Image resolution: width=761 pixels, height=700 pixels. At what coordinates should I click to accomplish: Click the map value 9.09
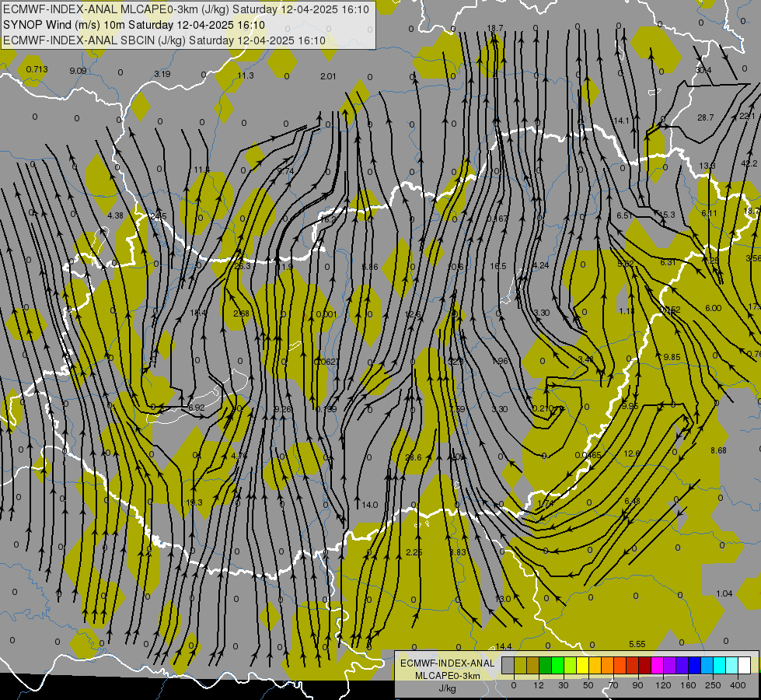point(79,71)
